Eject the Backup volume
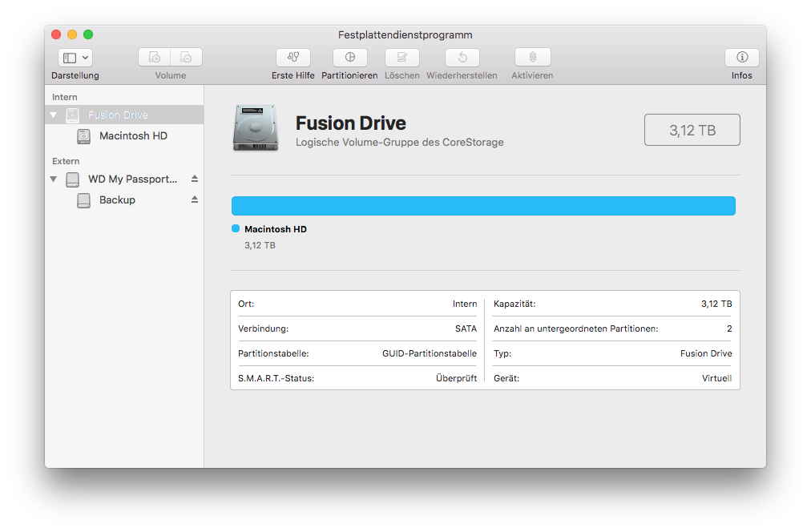 (x=194, y=199)
